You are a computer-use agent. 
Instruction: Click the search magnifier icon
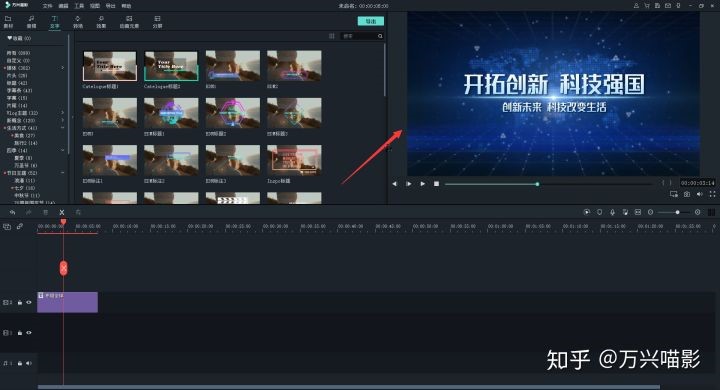coord(380,36)
